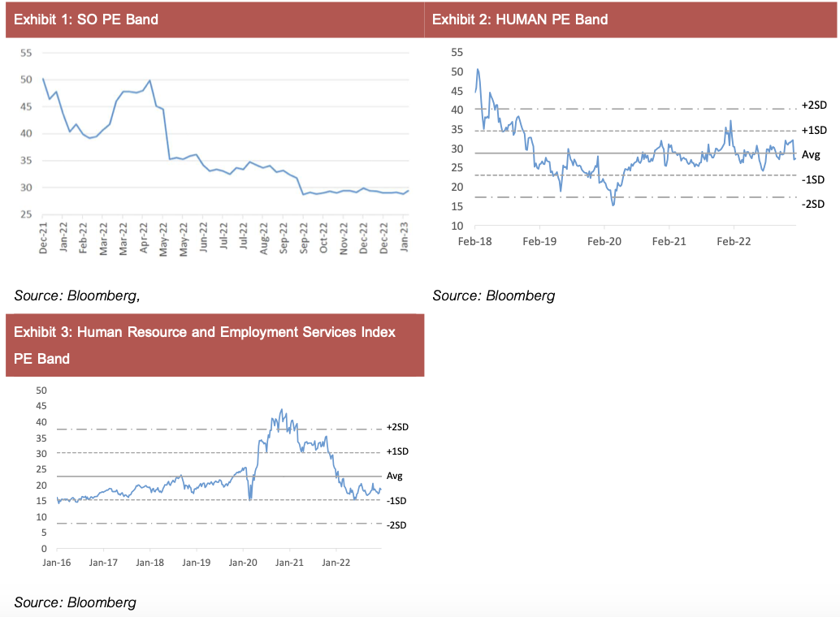This screenshot has width=840, height=617.
Task: Select the "Oct-22" axis label
Action: pyautogui.click(x=323, y=238)
